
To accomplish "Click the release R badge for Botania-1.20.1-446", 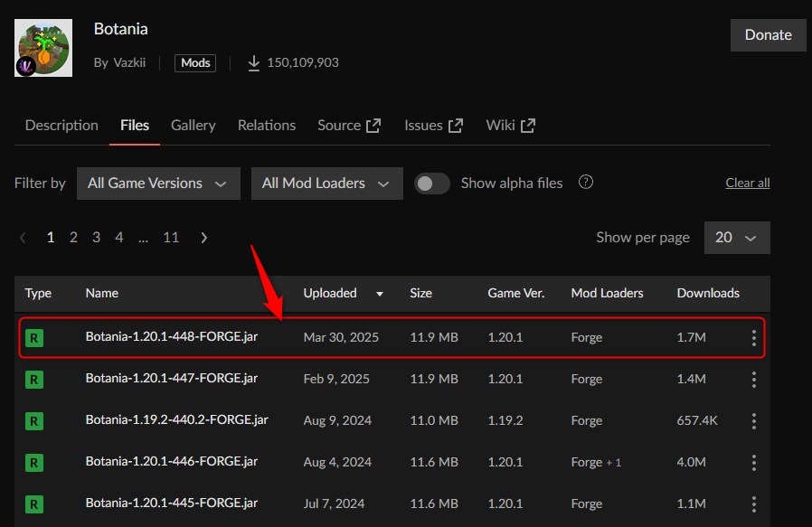I will pyautogui.click(x=34, y=462).
